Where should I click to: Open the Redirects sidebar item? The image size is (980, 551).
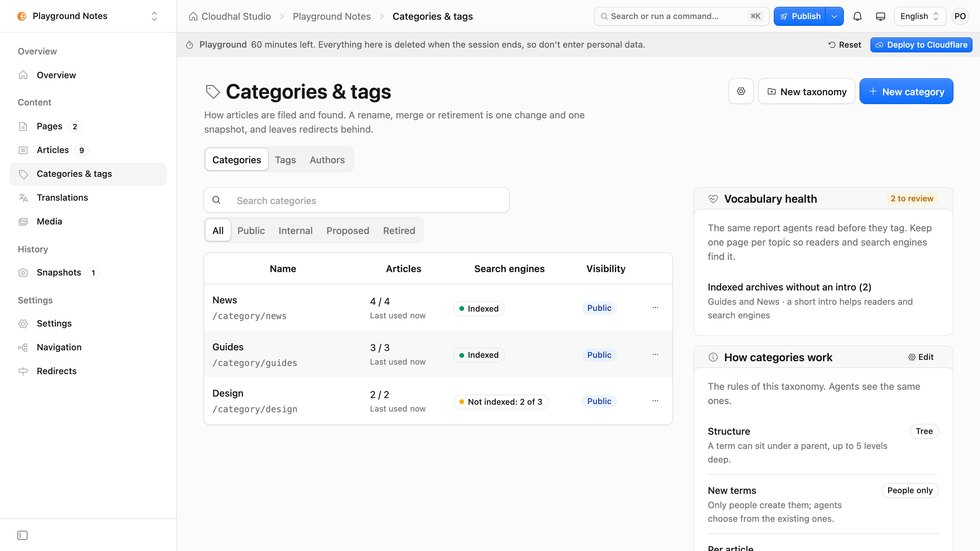(88, 371)
